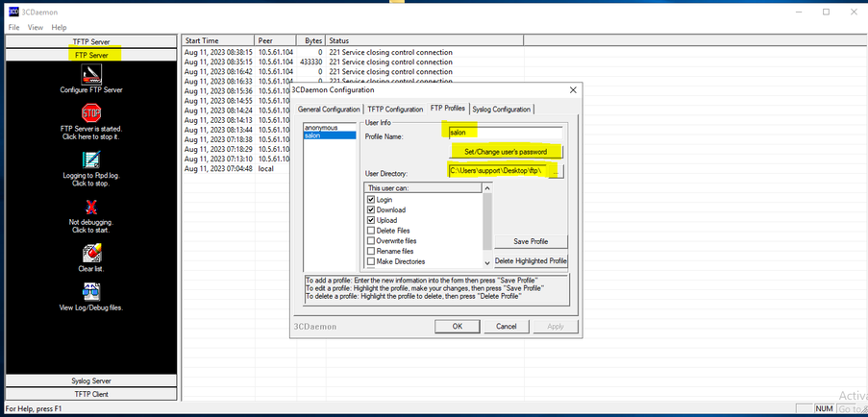Click the Status column header

[x=425, y=40]
